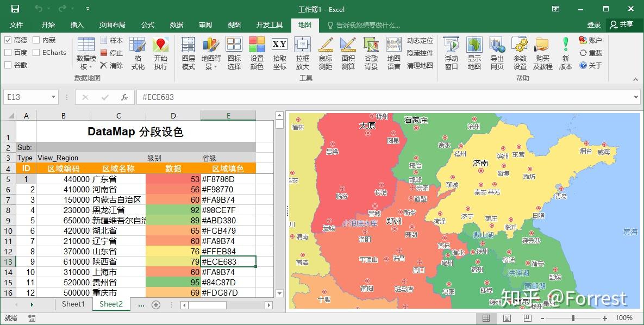
Task: Click the zoom out minus button
Action: 542,318
